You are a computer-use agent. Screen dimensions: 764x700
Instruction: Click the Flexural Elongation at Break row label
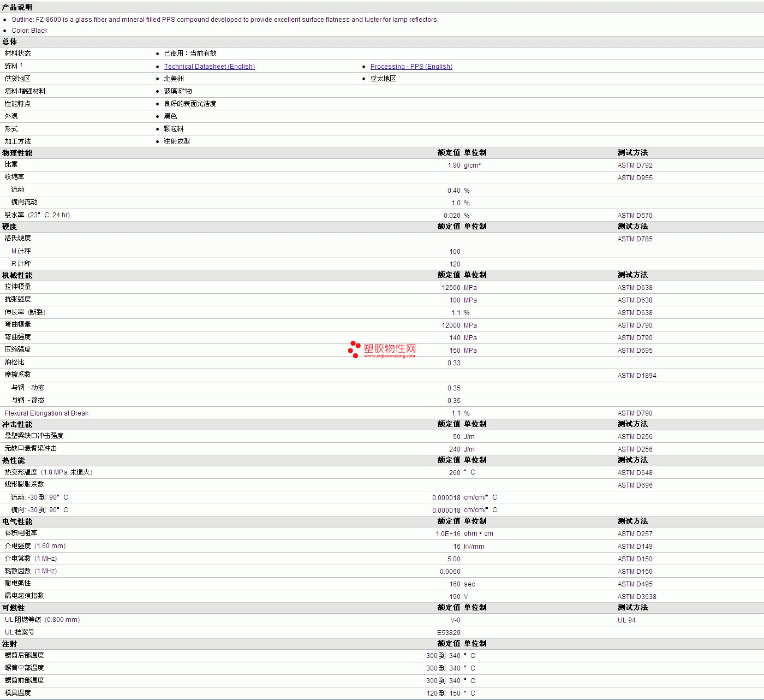coord(46,413)
